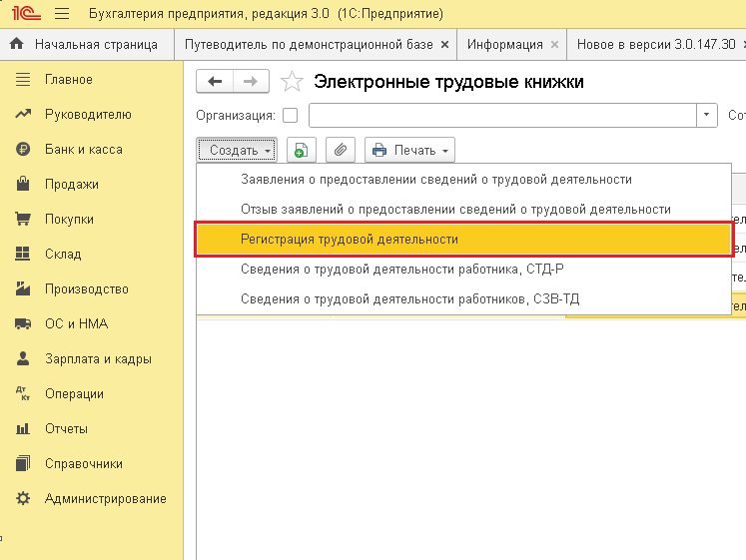Open the Банк и касса section
This screenshot has height=560, width=746.
tap(83, 150)
